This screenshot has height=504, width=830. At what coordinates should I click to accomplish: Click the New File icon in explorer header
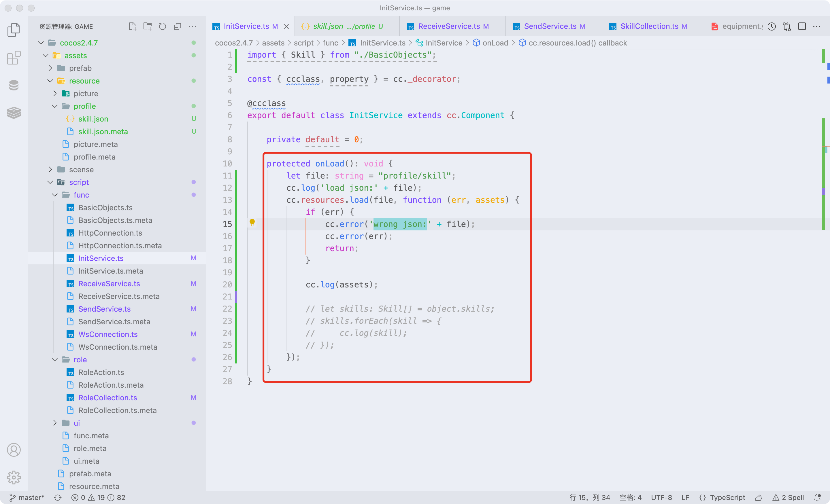[133, 26]
